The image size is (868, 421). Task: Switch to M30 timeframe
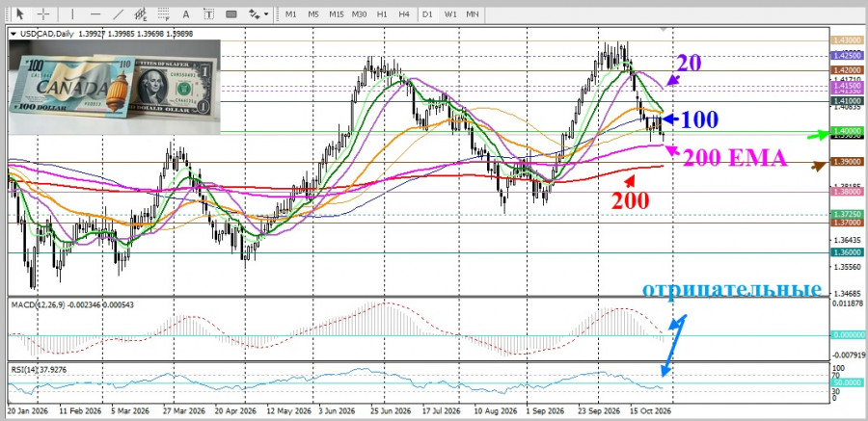pyautogui.click(x=360, y=14)
